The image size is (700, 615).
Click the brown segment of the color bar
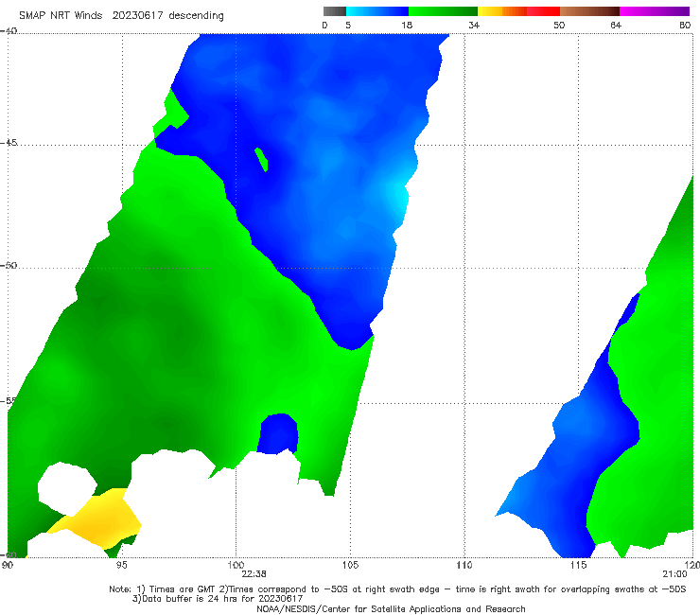click(589, 11)
